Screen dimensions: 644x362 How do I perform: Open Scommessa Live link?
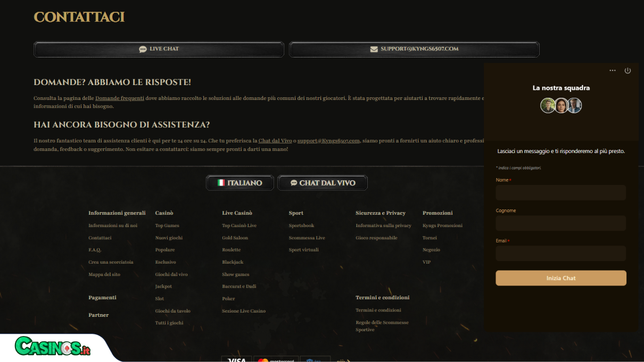pos(307,238)
